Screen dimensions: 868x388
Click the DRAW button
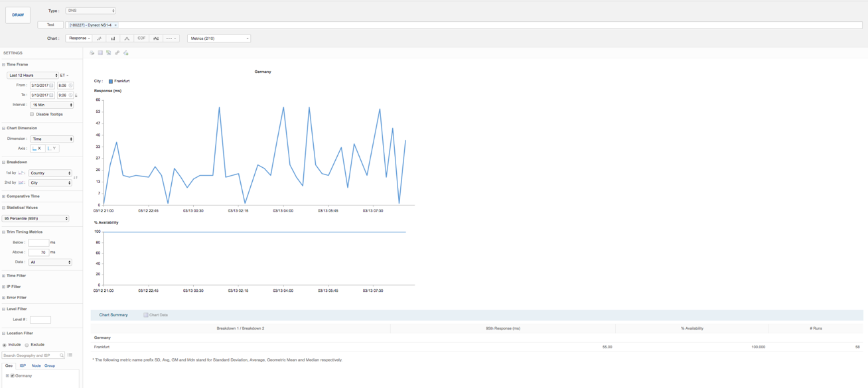coord(18,15)
